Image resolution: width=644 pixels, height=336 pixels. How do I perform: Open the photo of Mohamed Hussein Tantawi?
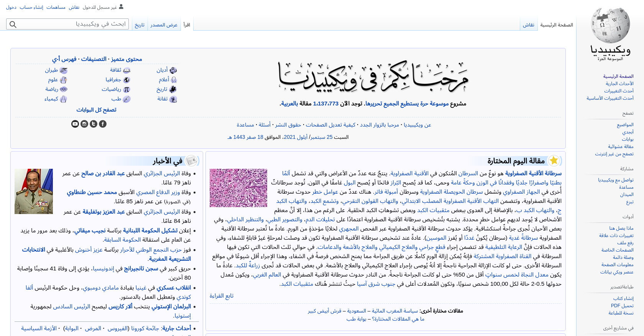[x=34, y=191]
